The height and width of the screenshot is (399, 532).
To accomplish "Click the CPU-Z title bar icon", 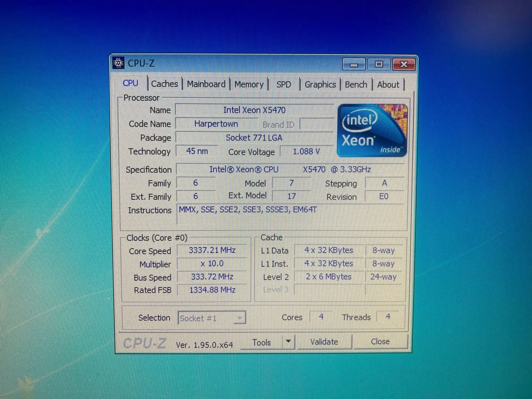I will (x=118, y=63).
